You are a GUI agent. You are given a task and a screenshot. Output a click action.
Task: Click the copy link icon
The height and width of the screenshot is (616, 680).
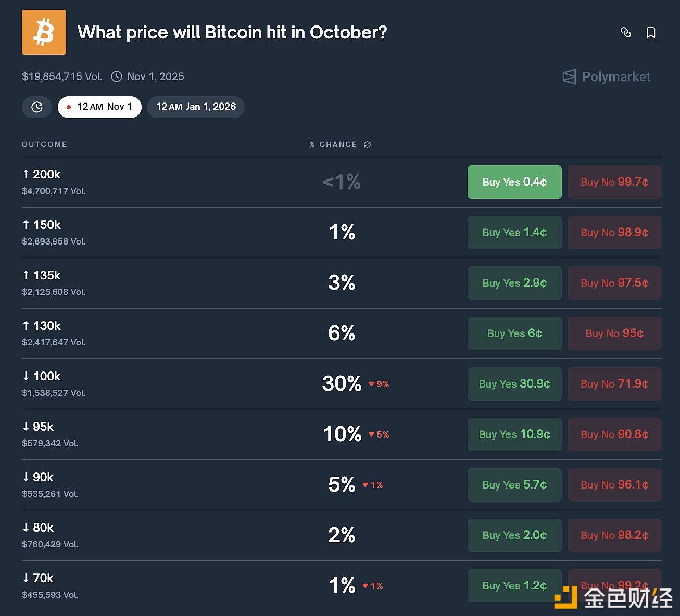[626, 33]
